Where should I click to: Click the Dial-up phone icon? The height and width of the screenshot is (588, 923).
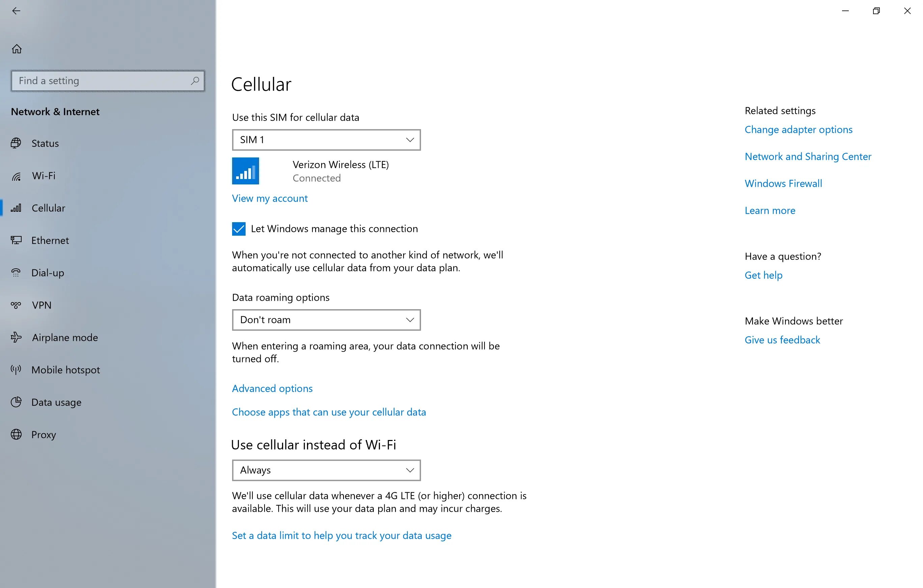tap(16, 273)
